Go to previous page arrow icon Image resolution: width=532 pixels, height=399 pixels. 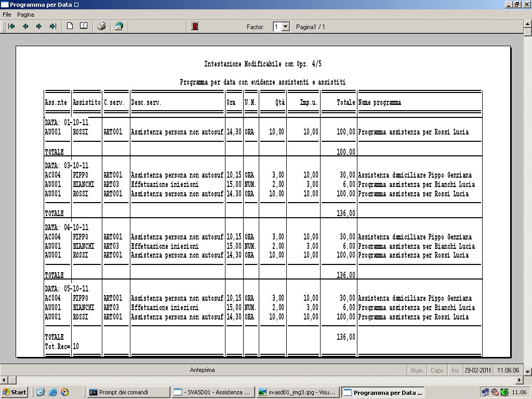pos(25,26)
